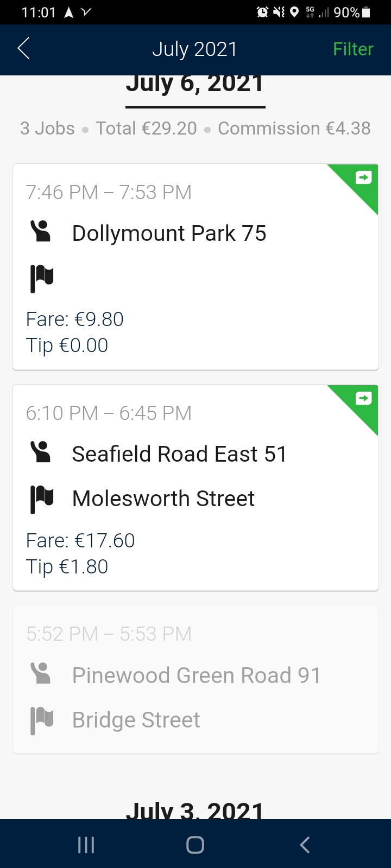
Task: Select Dollymount Park 75 pickup address
Action: (169, 233)
